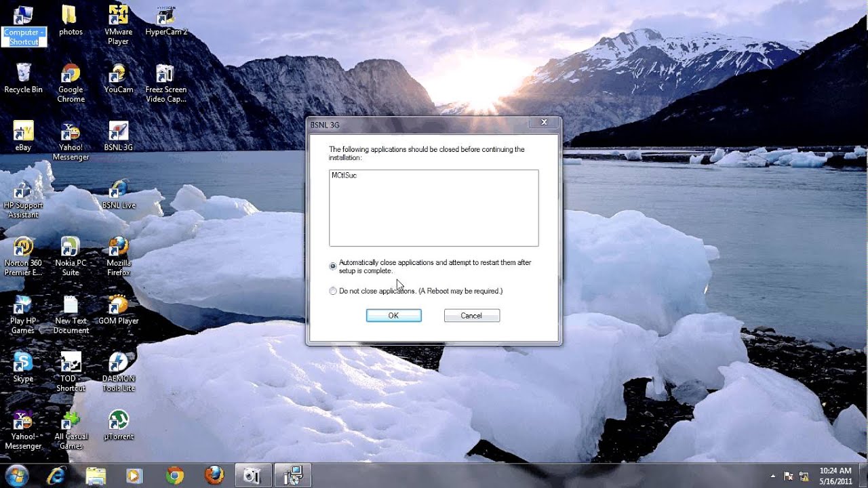This screenshot has height=488, width=868.
Task: Launch Google Chrome desktop shortcut
Action: 71,83
